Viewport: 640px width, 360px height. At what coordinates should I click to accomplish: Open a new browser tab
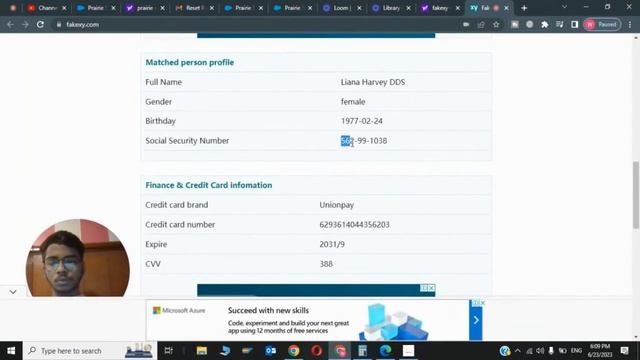(524, 8)
